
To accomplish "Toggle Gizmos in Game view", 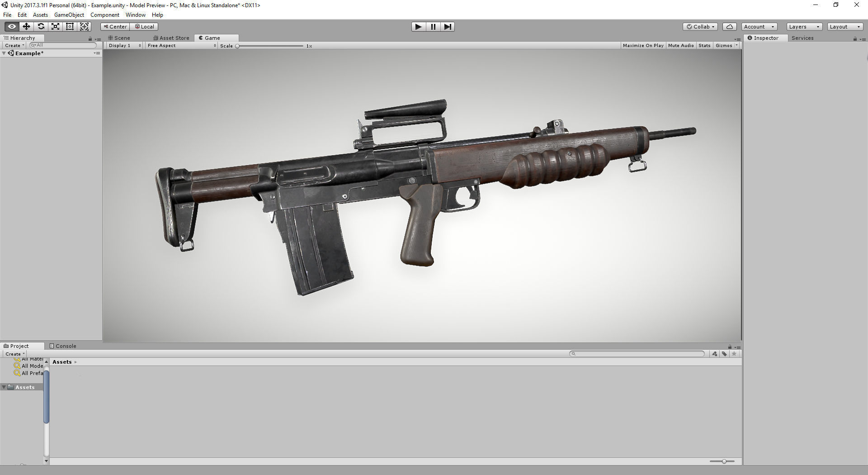I will 724,46.
